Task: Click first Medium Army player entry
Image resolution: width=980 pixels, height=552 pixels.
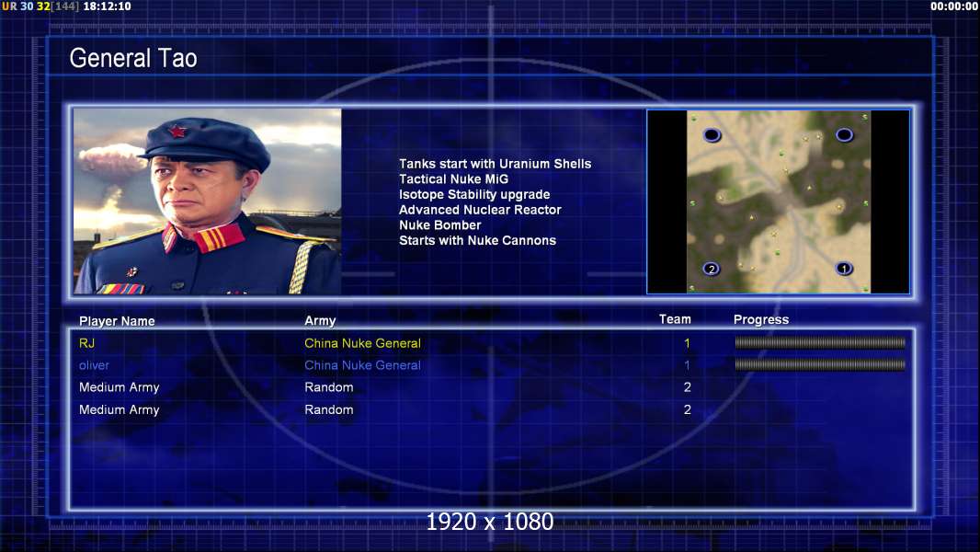Action: (x=119, y=387)
